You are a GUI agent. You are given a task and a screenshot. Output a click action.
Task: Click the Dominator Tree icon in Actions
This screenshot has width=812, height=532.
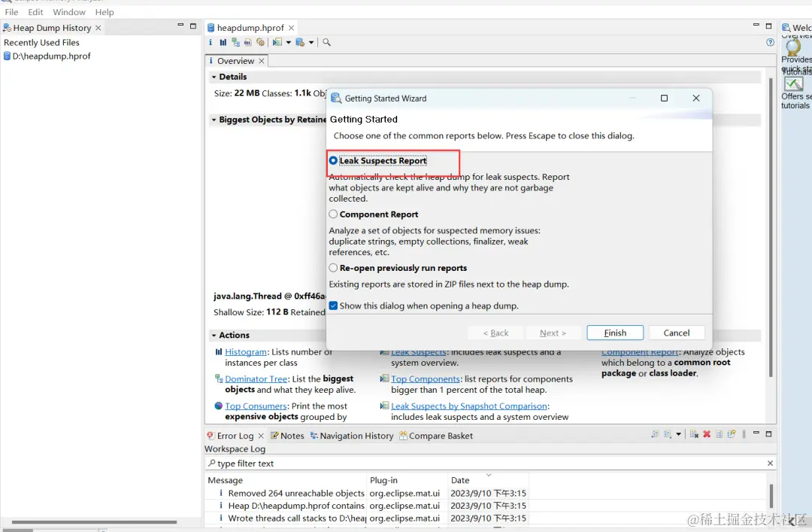point(219,378)
